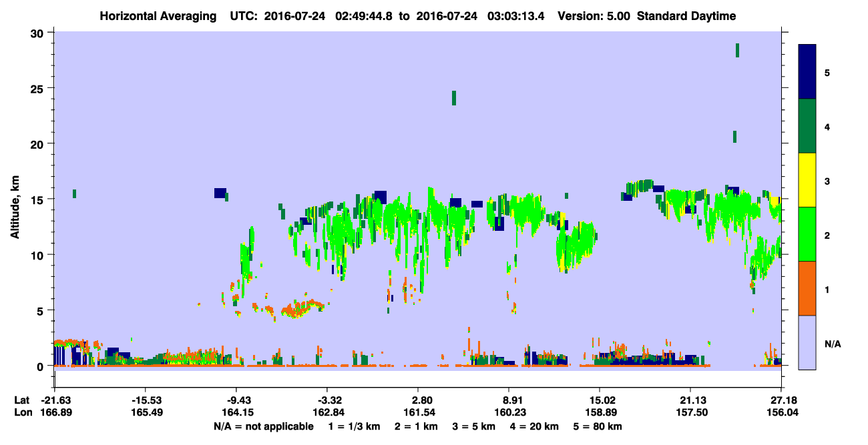The image size is (868, 445).
Task: Click the longitude value 162.84
Action: click(329, 412)
